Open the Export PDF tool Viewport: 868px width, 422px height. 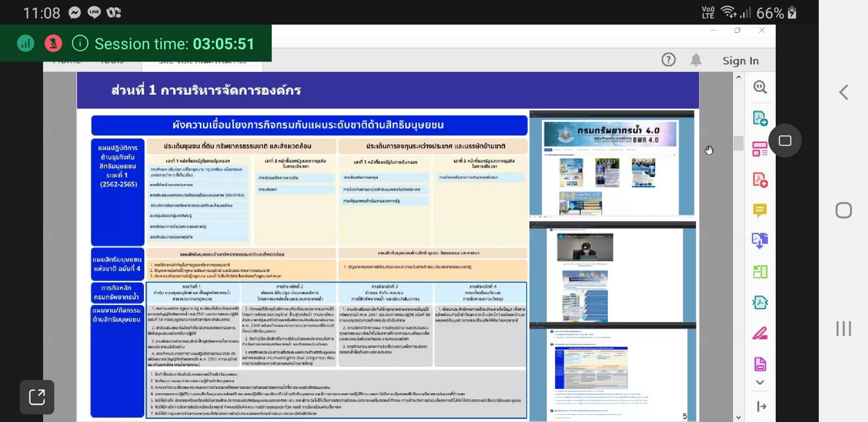tap(760, 118)
